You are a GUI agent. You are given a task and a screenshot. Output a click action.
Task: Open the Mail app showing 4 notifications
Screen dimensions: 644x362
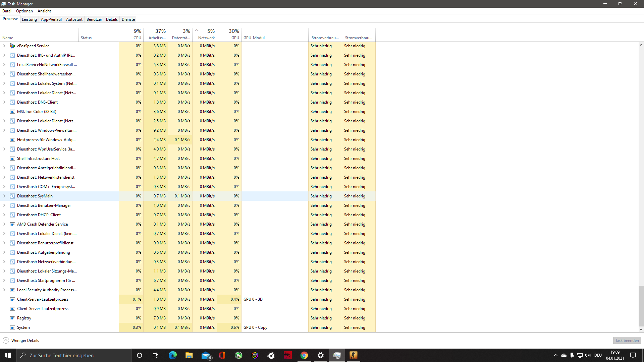(205, 355)
